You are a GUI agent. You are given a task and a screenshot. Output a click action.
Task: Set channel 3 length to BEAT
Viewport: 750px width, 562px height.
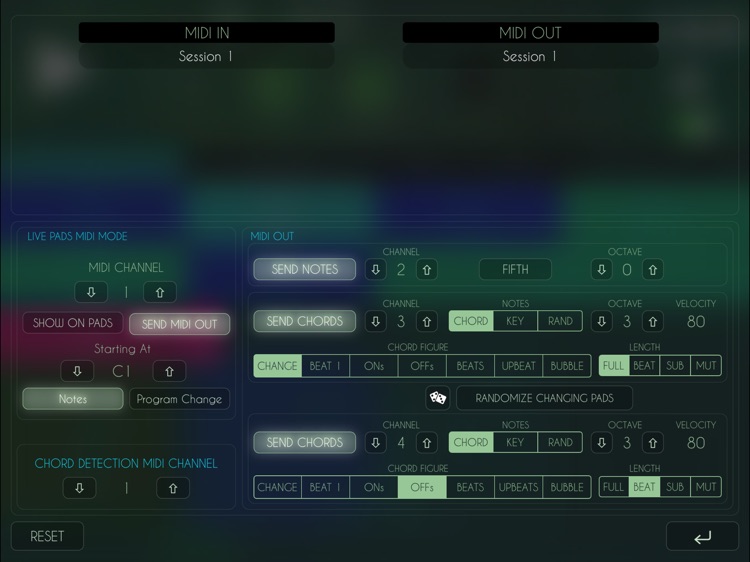click(644, 366)
